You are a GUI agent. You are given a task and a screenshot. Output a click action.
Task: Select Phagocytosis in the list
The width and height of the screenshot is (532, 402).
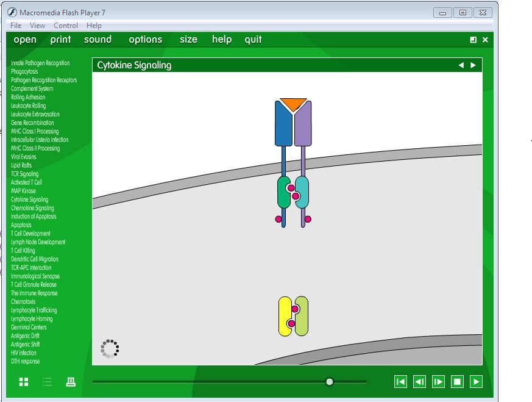click(24, 71)
